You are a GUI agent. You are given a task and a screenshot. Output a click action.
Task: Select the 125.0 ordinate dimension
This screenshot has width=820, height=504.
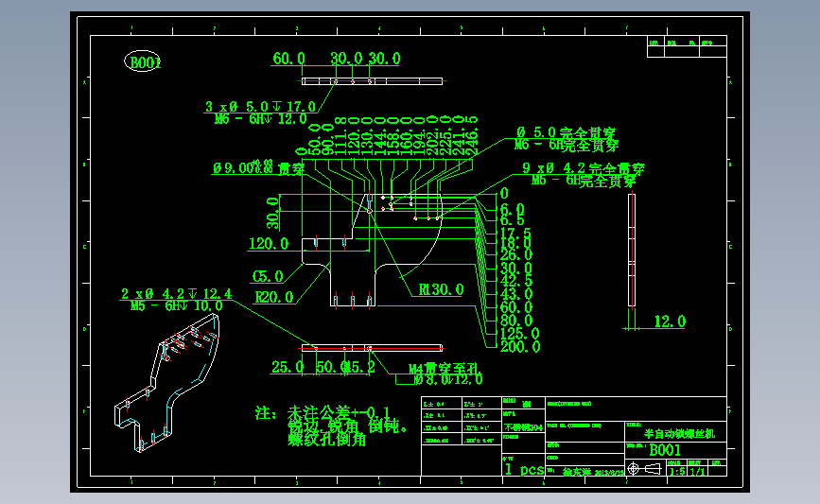(x=520, y=334)
